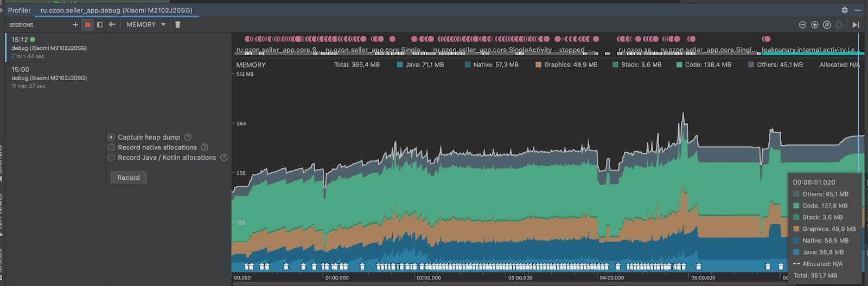
Task: Select Record Java / Kotlin allocations option
Action: pyautogui.click(x=111, y=158)
